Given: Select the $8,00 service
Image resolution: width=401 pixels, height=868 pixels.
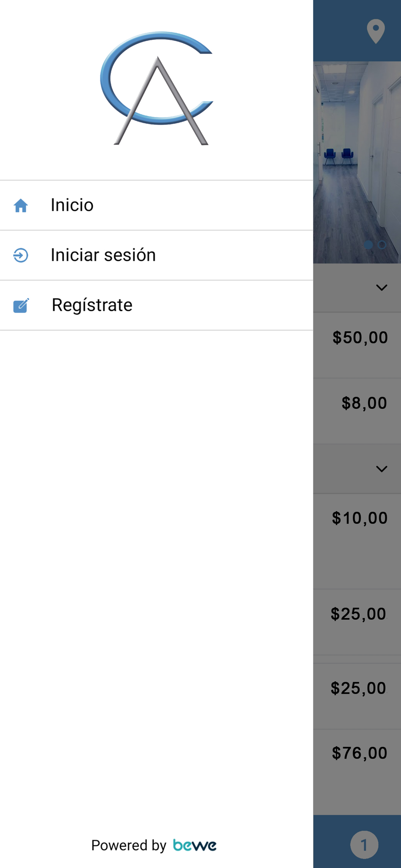Looking at the screenshot, I should pos(364,403).
